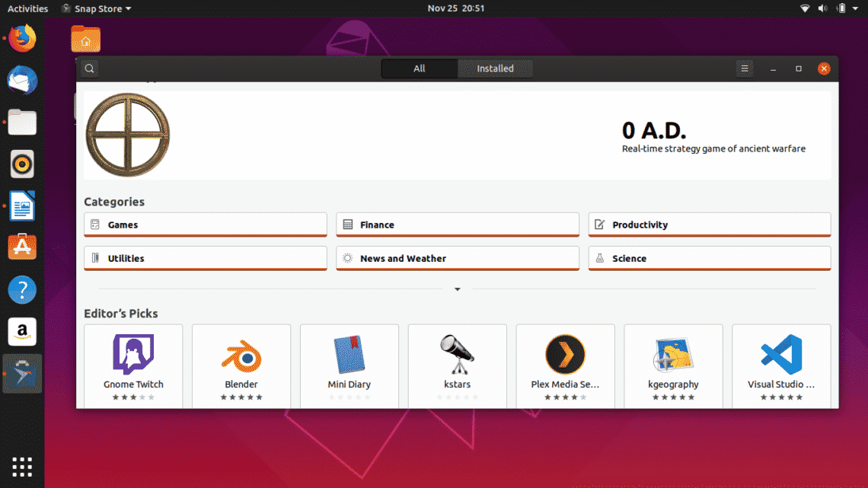Switch to the Installed tab
The image size is (868, 488).
496,69
